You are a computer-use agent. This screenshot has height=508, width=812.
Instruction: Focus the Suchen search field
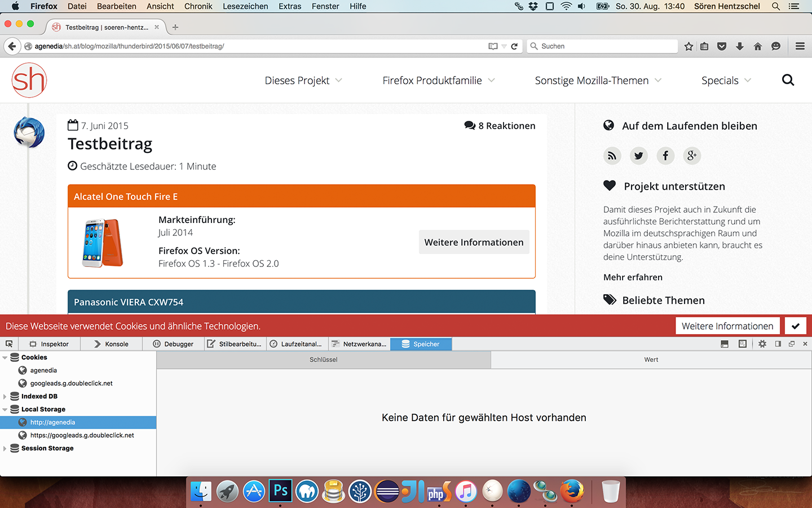pos(602,46)
